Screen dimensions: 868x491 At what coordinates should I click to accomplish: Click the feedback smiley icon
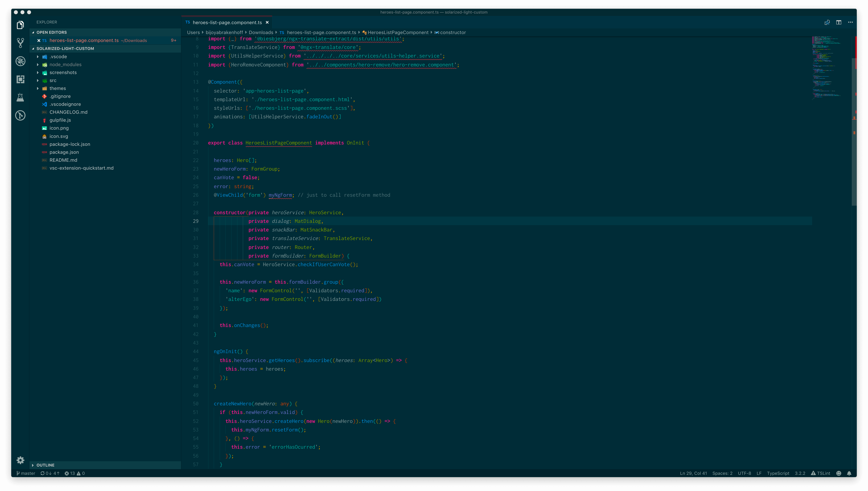coord(839,473)
